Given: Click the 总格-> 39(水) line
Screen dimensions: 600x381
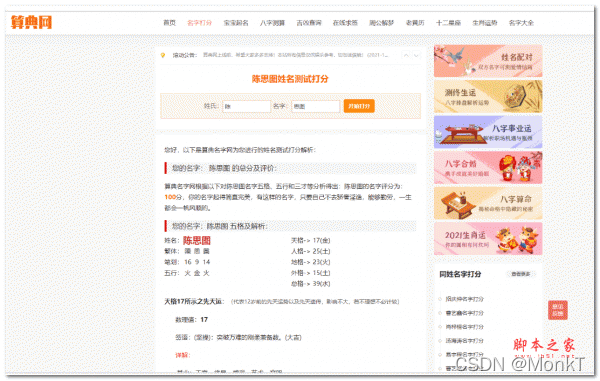Looking at the screenshot, I should pyautogui.click(x=310, y=283).
